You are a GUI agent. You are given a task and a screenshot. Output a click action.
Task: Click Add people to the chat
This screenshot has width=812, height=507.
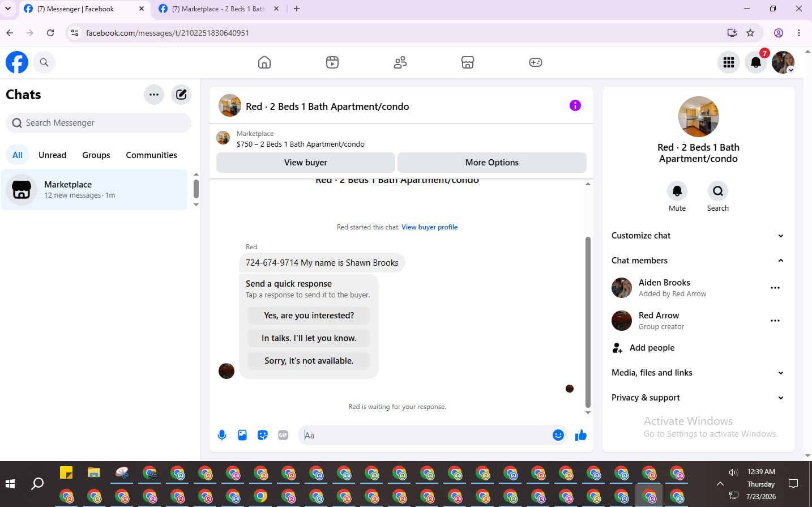698,348
